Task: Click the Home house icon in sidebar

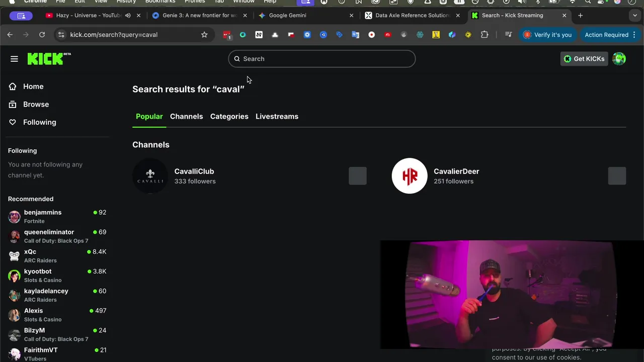Action: 13,86
